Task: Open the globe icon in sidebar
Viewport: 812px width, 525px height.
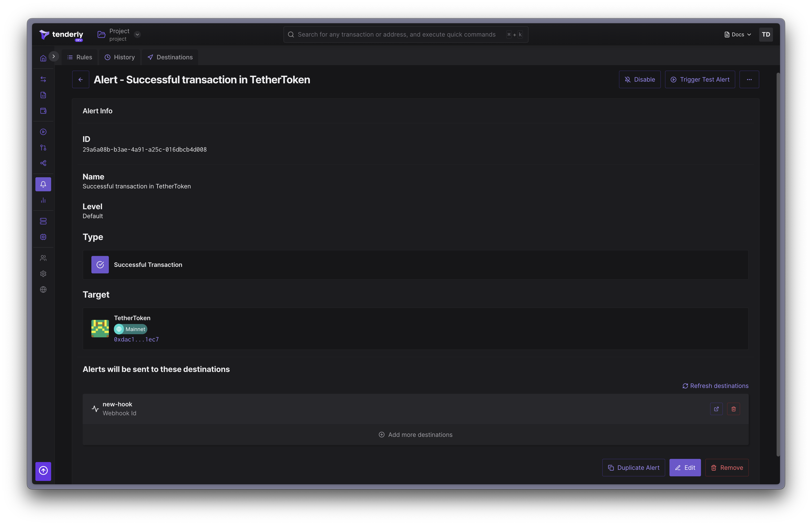Action: pyautogui.click(x=43, y=289)
